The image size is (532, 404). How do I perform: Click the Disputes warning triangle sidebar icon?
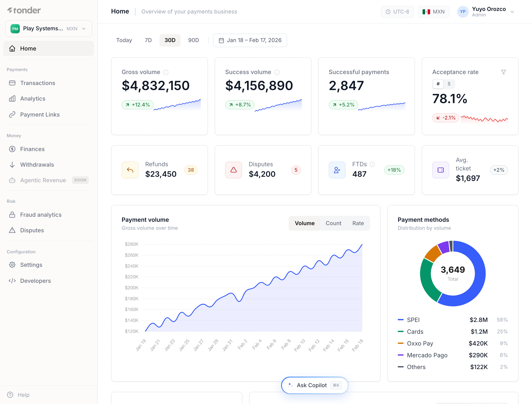click(12, 230)
